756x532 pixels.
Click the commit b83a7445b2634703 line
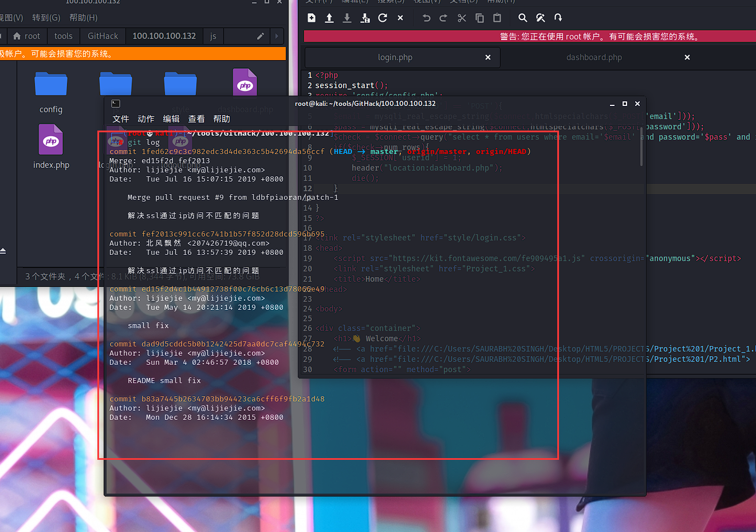point(217,399)
